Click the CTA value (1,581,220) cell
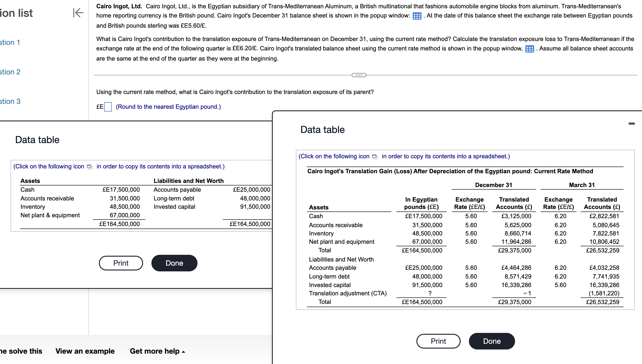This screenshot has height=364, width=642. [604, 293]
